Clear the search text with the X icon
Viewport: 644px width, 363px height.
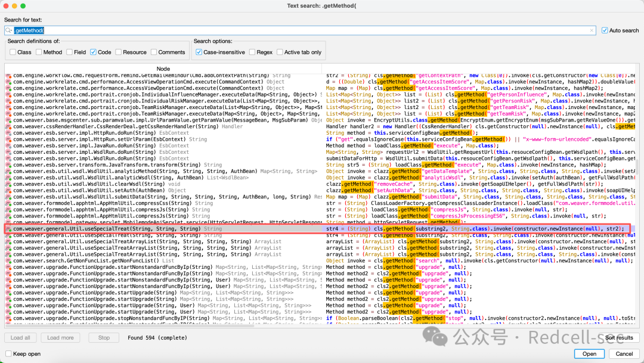coord(592,30)
